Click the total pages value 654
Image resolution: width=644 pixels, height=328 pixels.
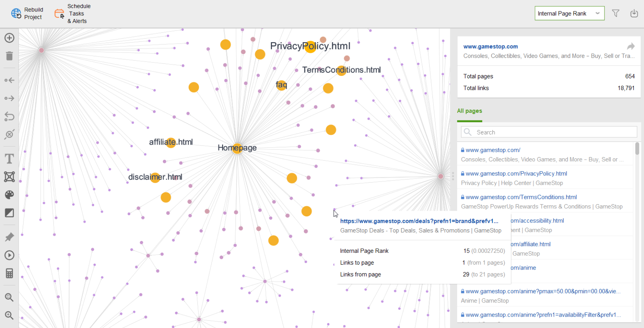click(x=630, y=76)
